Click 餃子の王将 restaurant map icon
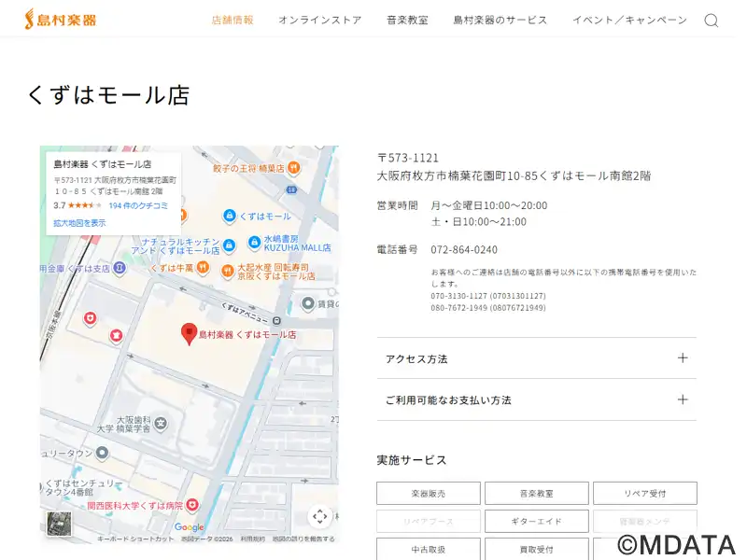Viewport: 747px width, 560px height. pyautogui.click(x=294, y=168)
